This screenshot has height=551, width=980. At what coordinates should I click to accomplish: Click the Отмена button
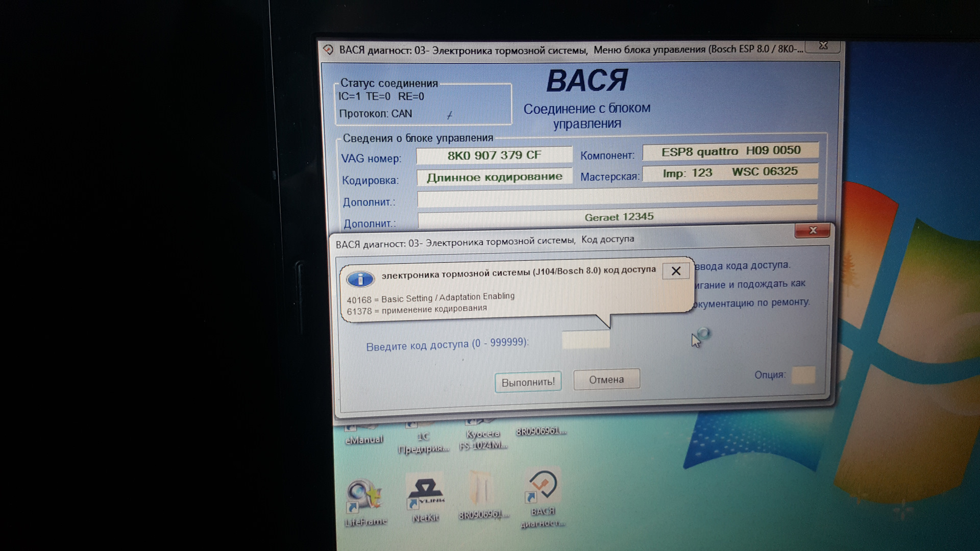coord(606,380)
